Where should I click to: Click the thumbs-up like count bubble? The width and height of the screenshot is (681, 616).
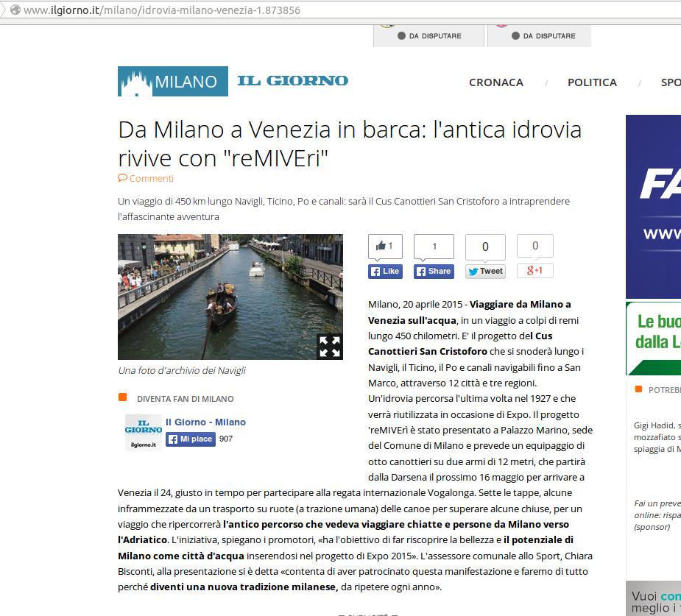pyautogui.click(x=385, y=246)
